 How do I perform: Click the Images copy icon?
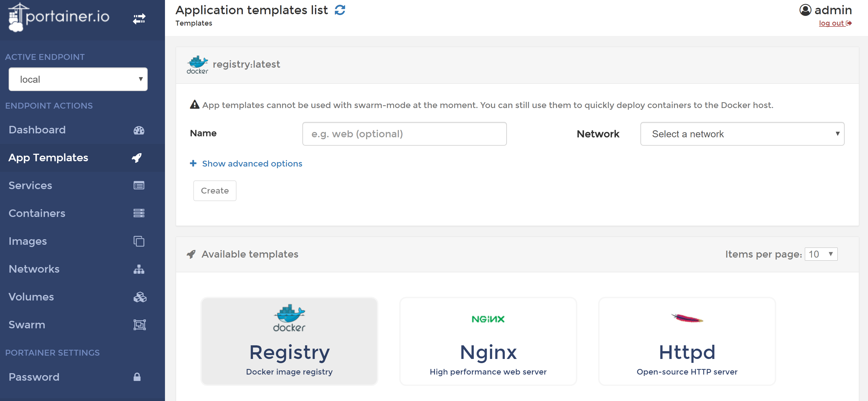(139, 241)
